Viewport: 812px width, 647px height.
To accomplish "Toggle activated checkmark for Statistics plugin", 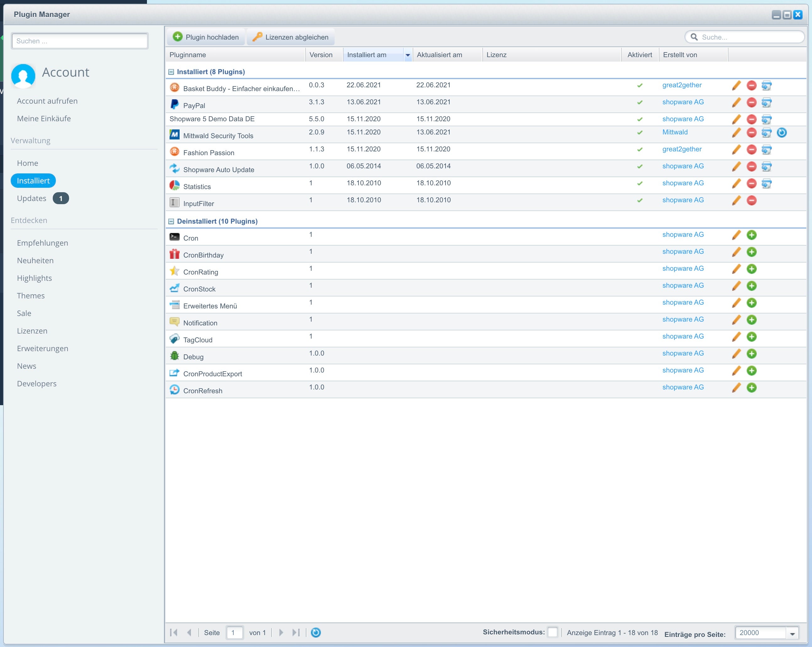I will pyautogui.click(x=640, y=183).
